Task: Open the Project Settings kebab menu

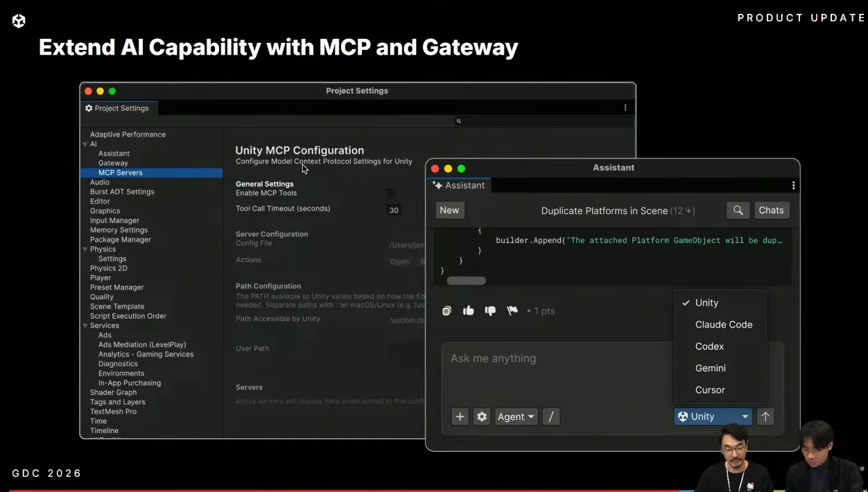Action: pyautogui.click(x=625, y=107)
